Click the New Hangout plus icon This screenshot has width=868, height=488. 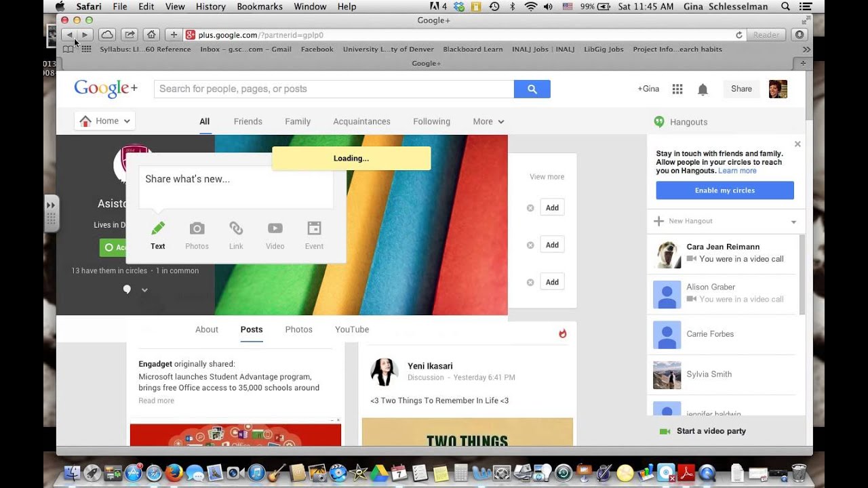pos(658,221)
